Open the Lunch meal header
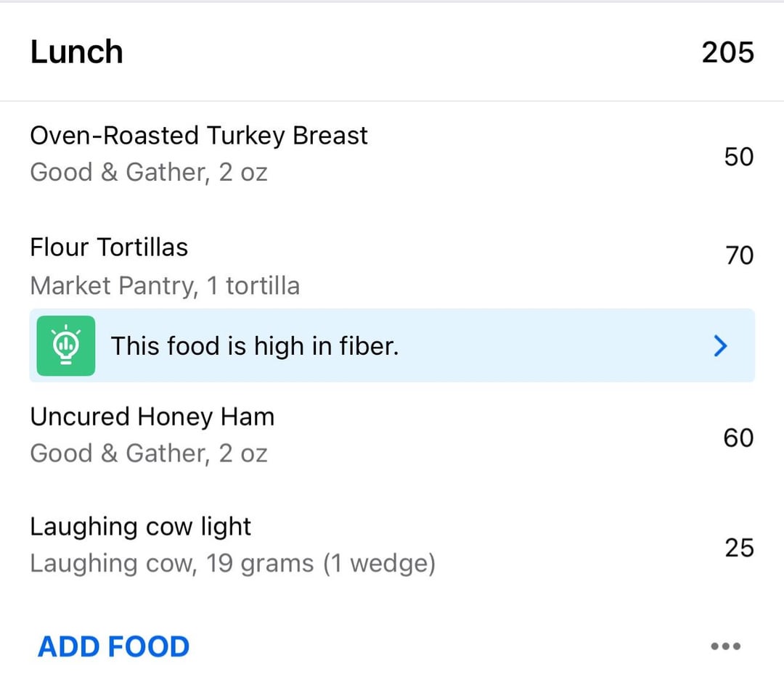The height and width of the screenshot is (682, 784). [x=392, y=52]
